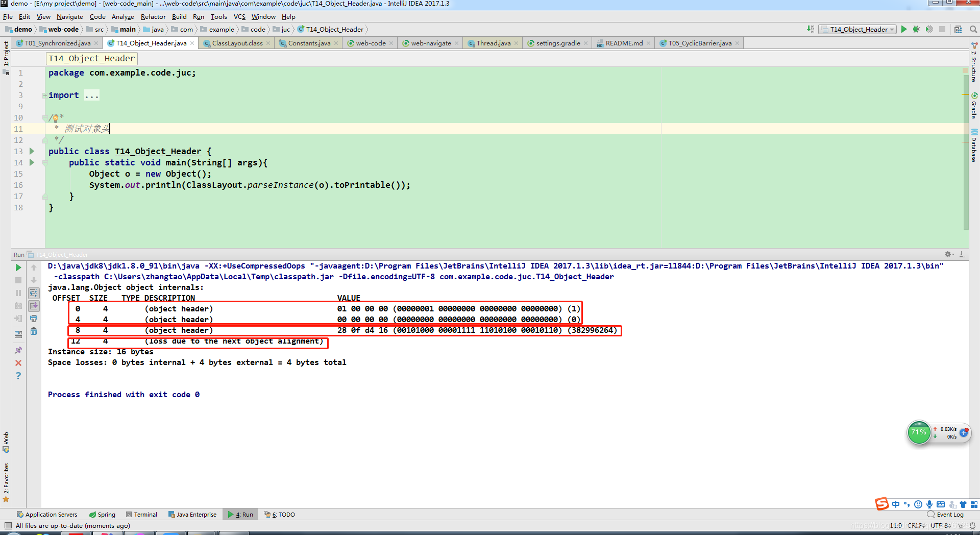Open the Navigate menu
The height and width of the screenshot is (535, 980).
(70, 16)
